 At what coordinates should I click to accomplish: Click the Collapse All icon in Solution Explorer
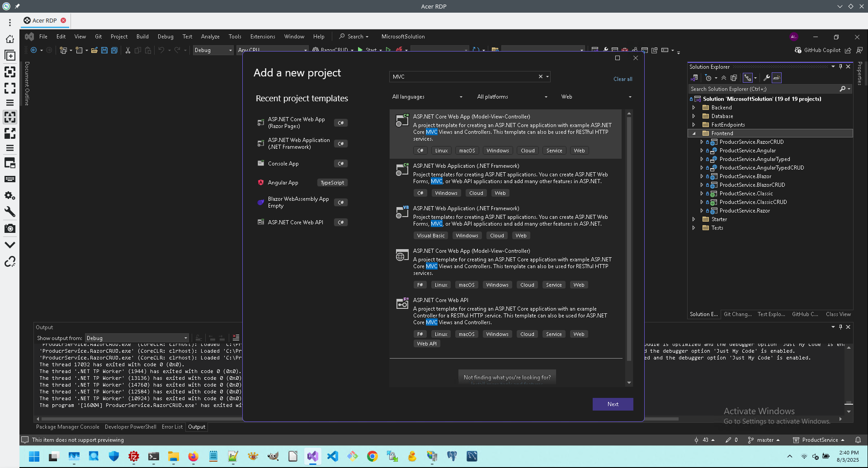click(724, 78)
